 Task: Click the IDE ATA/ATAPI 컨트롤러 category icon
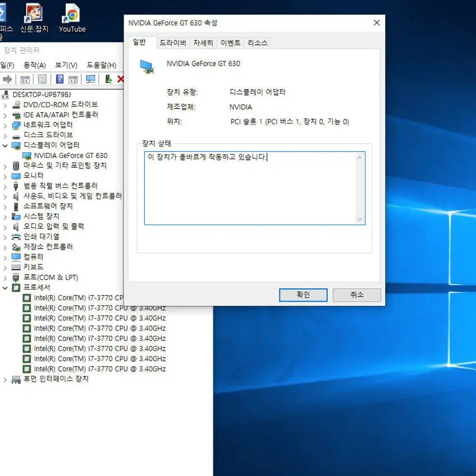(16, 115)
